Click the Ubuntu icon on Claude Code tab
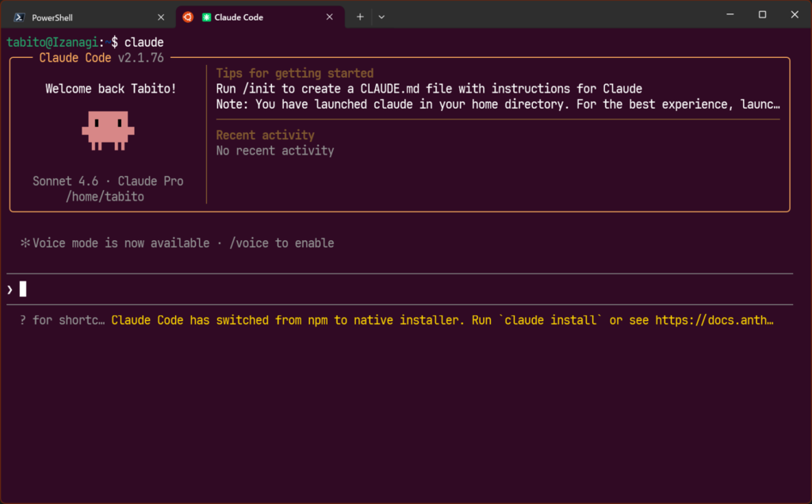Image resolution: width=812 pixels, height=504 pixels. pyautogui.click(x=188, y=17)
